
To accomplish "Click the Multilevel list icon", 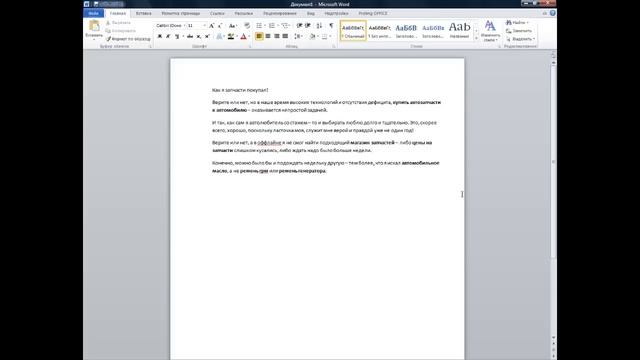I will 284,26.
